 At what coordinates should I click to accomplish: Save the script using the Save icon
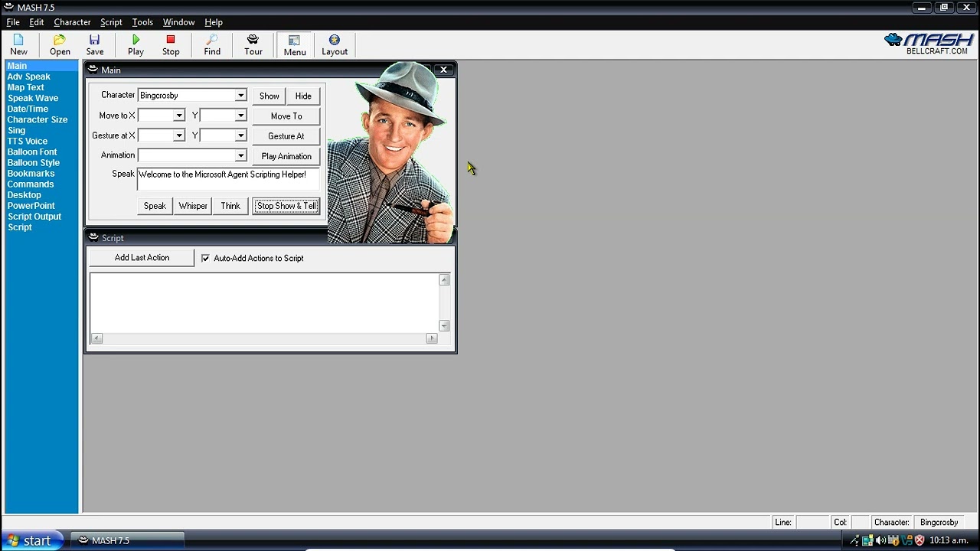95,44
